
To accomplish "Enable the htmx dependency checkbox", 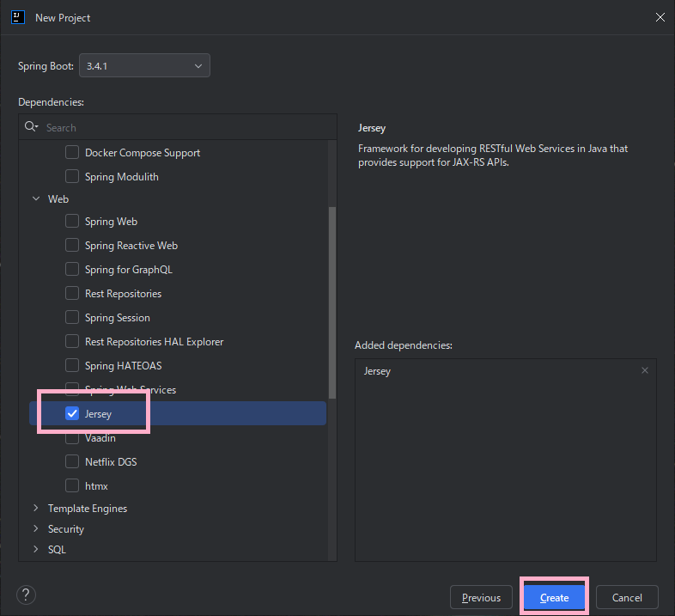I will click(x=72, y=486).
